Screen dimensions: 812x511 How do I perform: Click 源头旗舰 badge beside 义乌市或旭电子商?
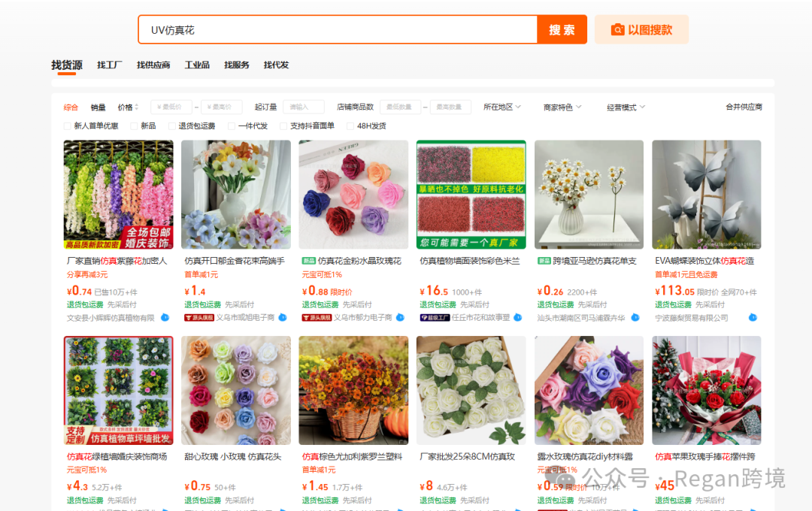tap(199, 317)
